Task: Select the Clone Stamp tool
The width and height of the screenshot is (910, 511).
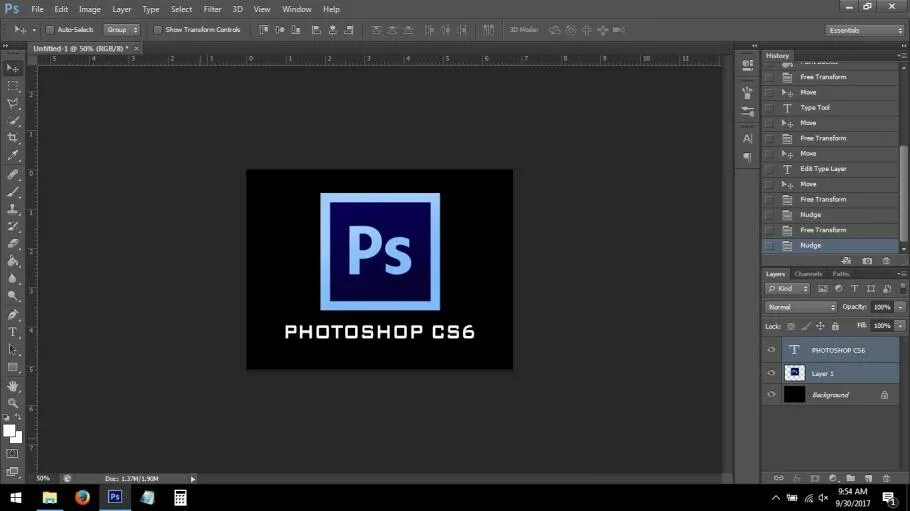Action: click(12, 209)
